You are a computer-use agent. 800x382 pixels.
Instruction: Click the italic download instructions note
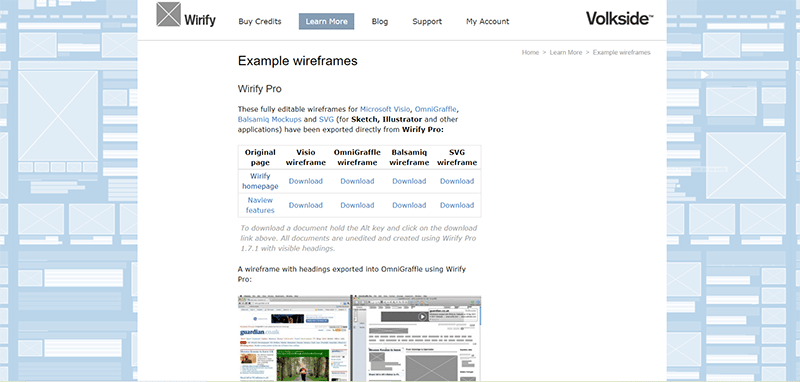pyautogui.click(x=359, y=238)
